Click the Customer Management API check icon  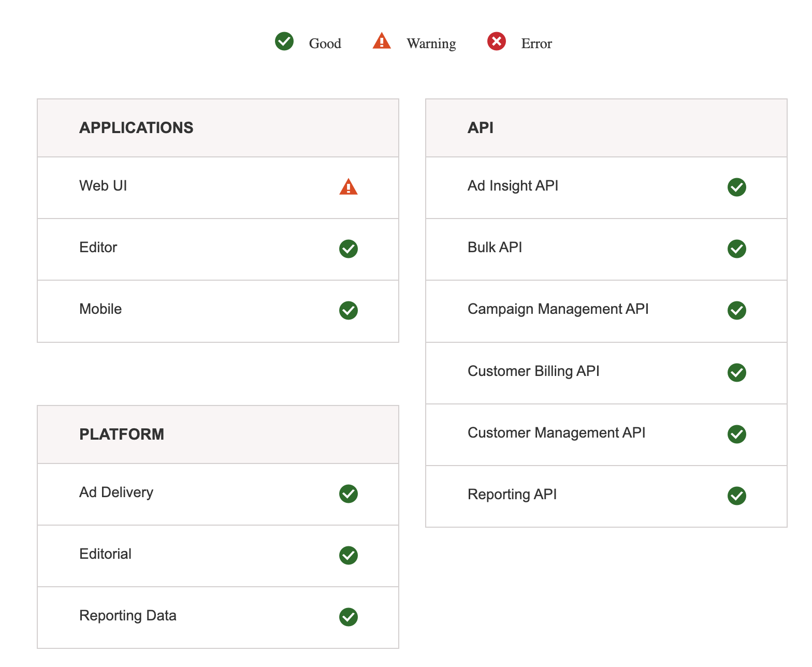[736, 434]
